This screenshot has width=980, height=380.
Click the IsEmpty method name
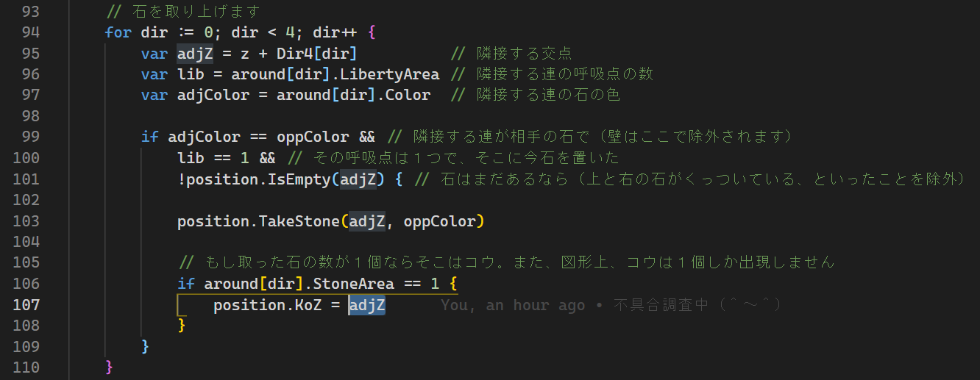(300, 179)
